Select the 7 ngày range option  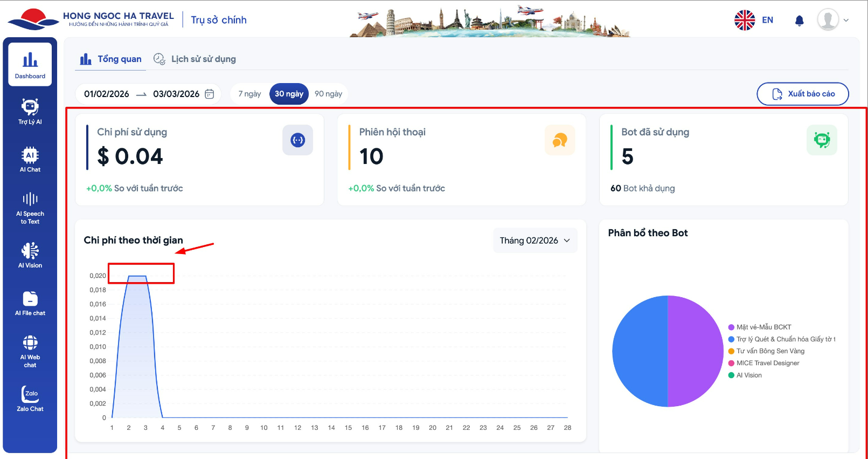click(249, 94)
